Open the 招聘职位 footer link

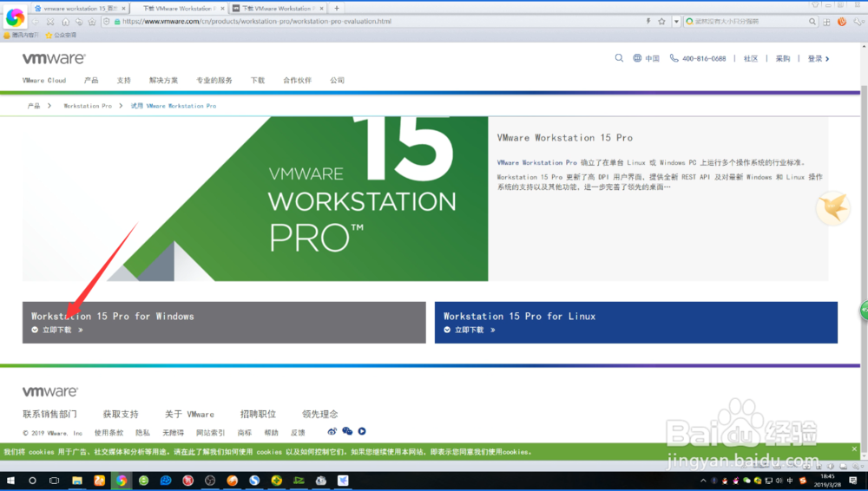click(x=258, y=414)
